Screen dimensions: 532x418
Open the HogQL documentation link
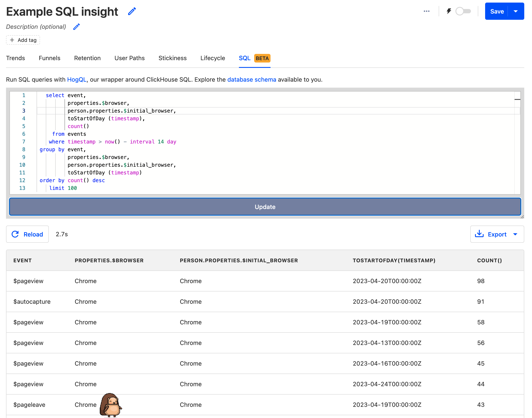(x=77, y=79)
